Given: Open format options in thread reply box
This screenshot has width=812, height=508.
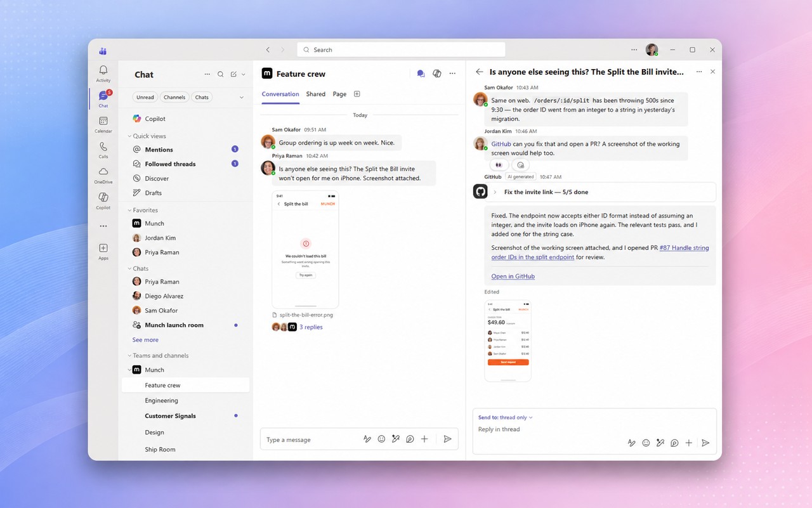Looking at the screenshot, I should [x=631, y=443].
